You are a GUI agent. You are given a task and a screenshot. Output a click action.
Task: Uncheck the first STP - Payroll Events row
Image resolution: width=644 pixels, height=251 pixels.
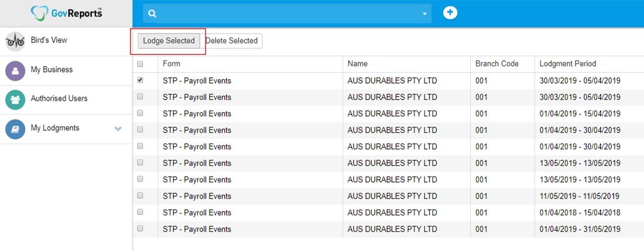coord(140,80)
